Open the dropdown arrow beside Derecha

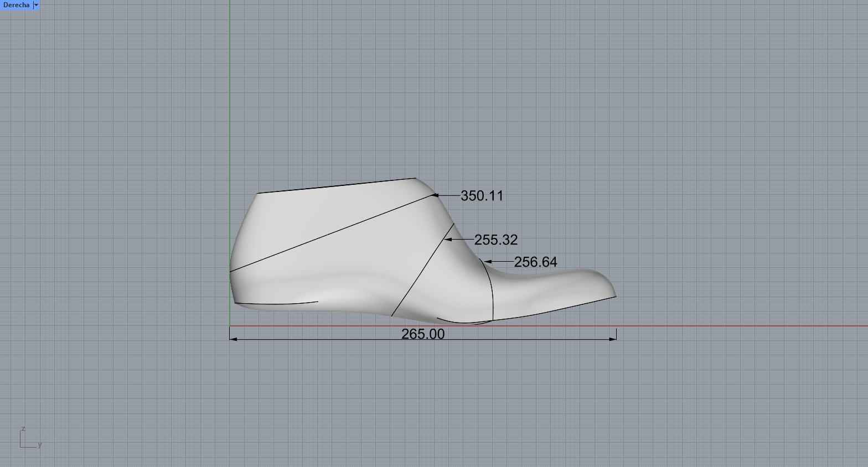click(x=36, y=5)
